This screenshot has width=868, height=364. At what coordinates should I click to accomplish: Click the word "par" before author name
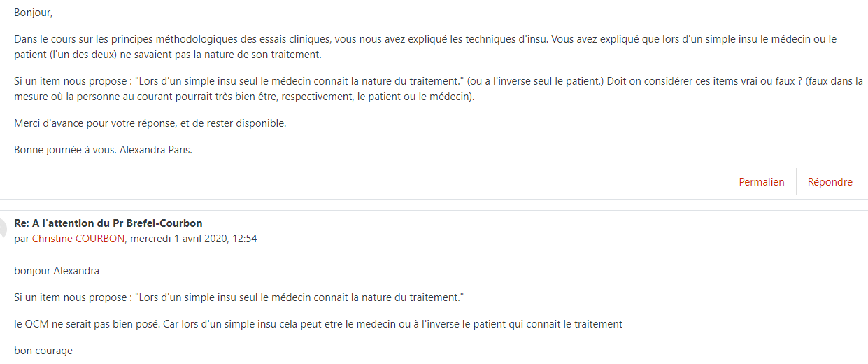click(22, 239)
